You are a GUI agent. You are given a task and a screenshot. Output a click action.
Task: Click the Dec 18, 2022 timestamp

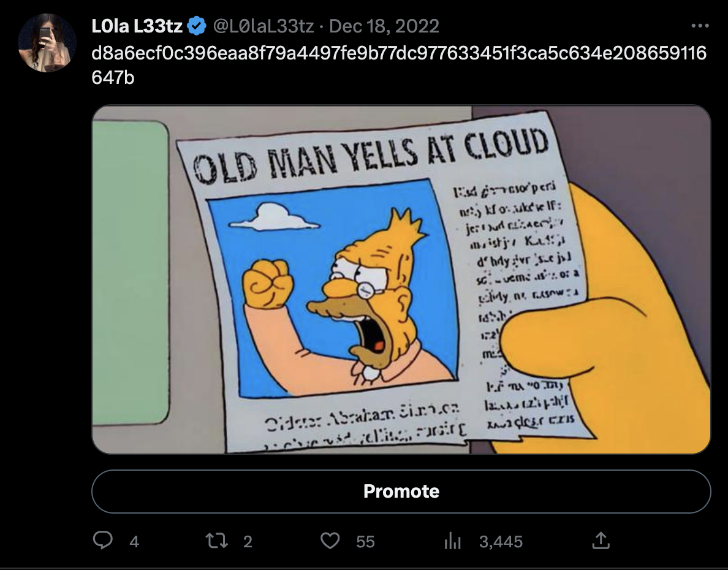coord(384,26)
